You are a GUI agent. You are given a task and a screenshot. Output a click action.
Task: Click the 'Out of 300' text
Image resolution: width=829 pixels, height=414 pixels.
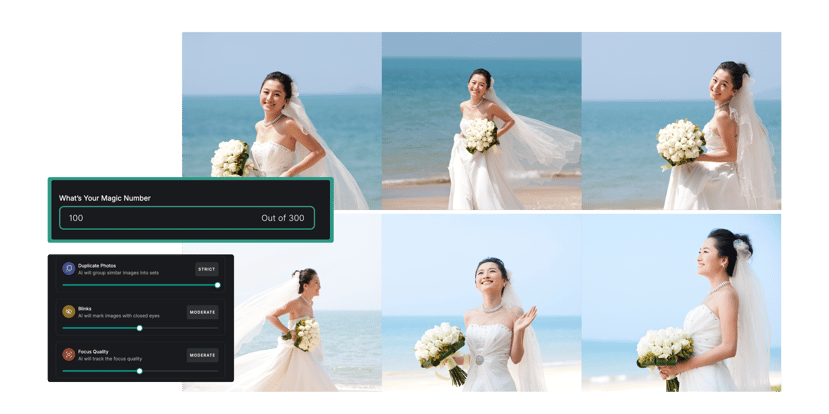(x=283, y=218)
